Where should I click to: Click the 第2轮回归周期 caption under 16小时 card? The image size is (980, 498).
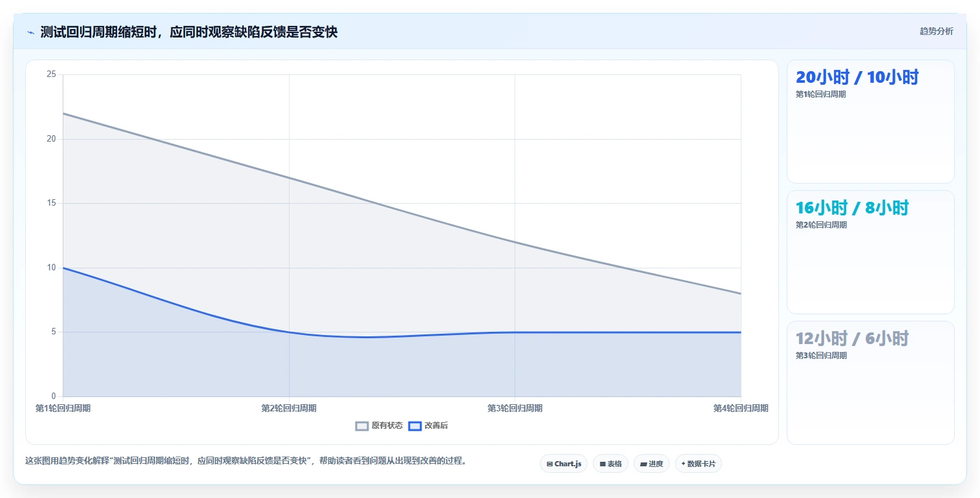click(x=821, y=225)
